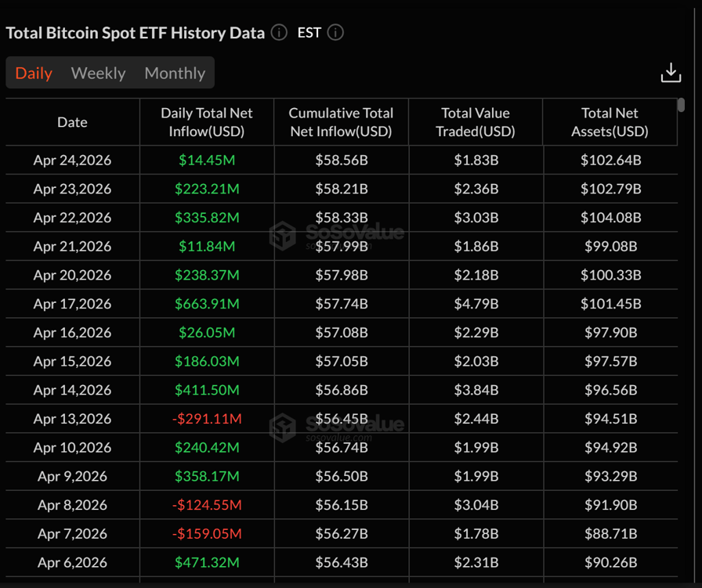This screenshot has width=702, height=588.
Task: Click the Cumulative Total Net Inflow header
Action: pyautogui.click(x=341, y=122)
